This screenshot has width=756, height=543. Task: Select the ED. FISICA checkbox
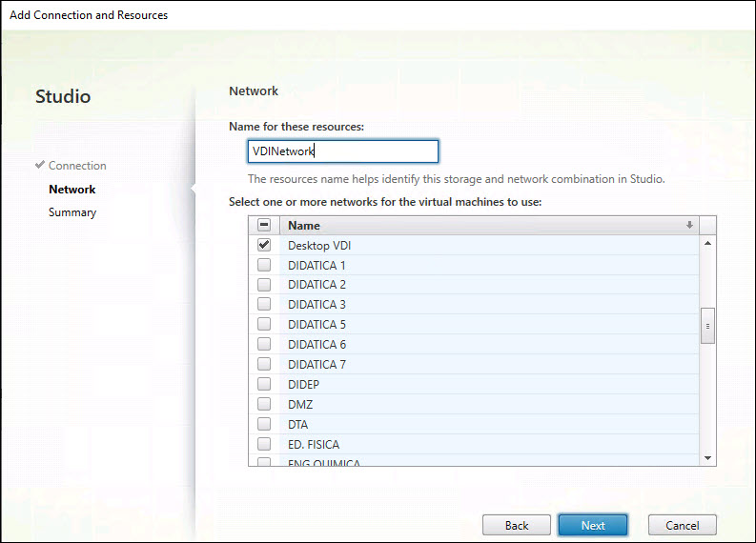coord(264,444)
